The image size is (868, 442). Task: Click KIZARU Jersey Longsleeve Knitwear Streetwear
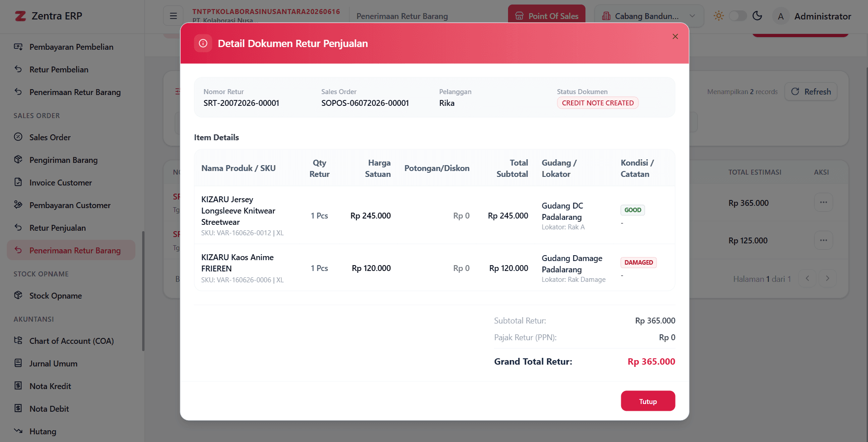pos(238,211)
